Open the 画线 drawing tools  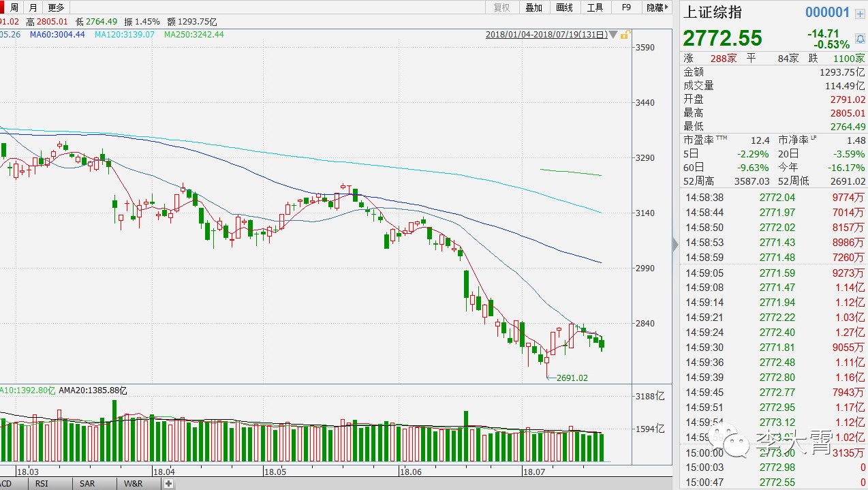tap(564, 7)
